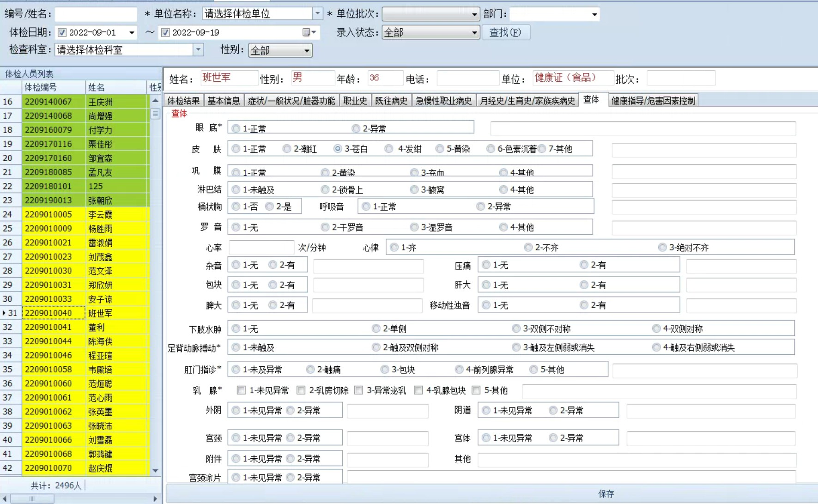818x504 pixels.
Task: Click the horizontal scroll left arrow
Action: (x=4, y=498)
